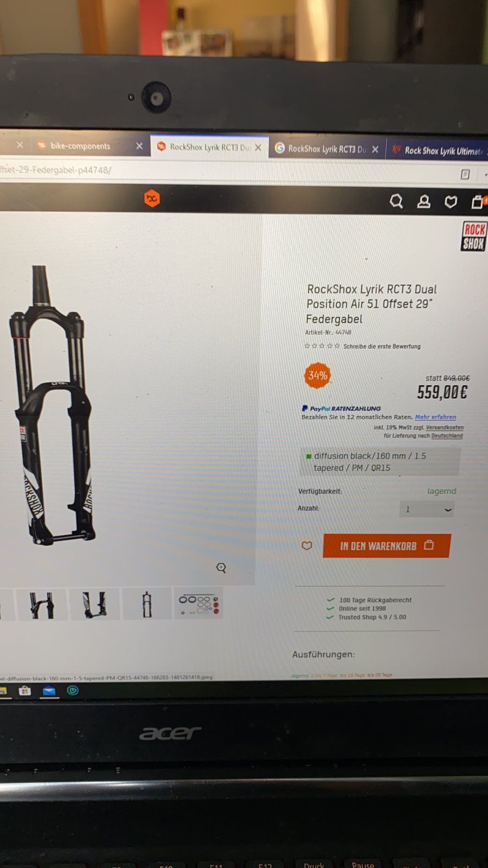Open the user account icon

[423, 202]
